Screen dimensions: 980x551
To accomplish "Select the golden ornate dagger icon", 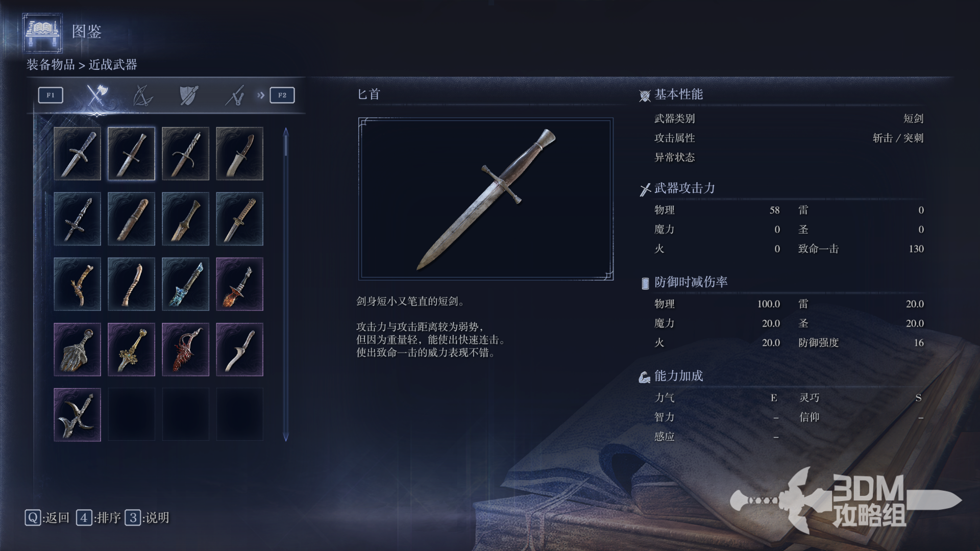I will tap(131, 349).
